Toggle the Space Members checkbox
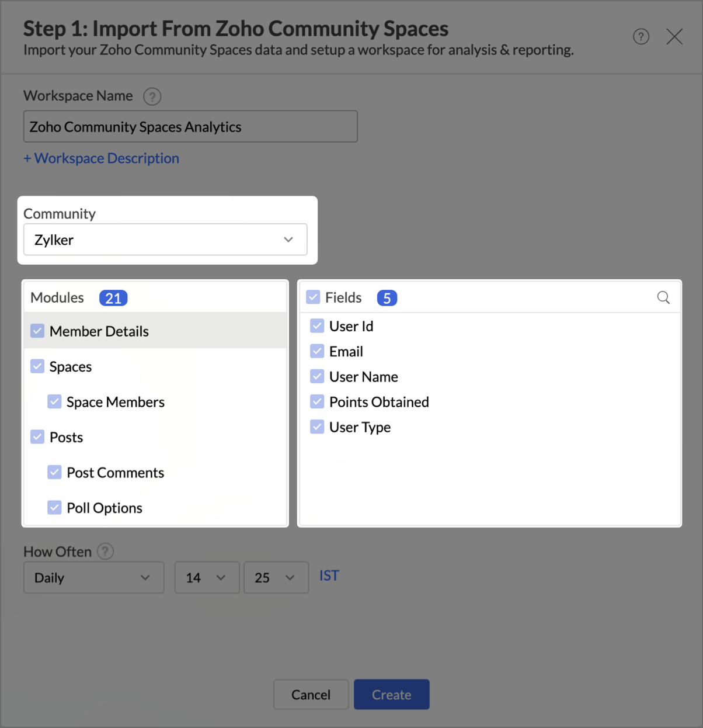The image size is (703, 728). 54,402
